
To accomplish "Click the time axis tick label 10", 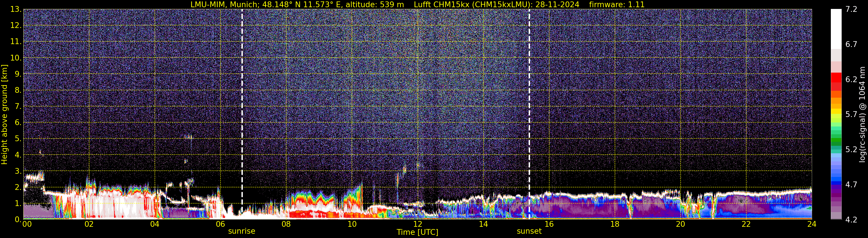I will [x=352, y=224].
